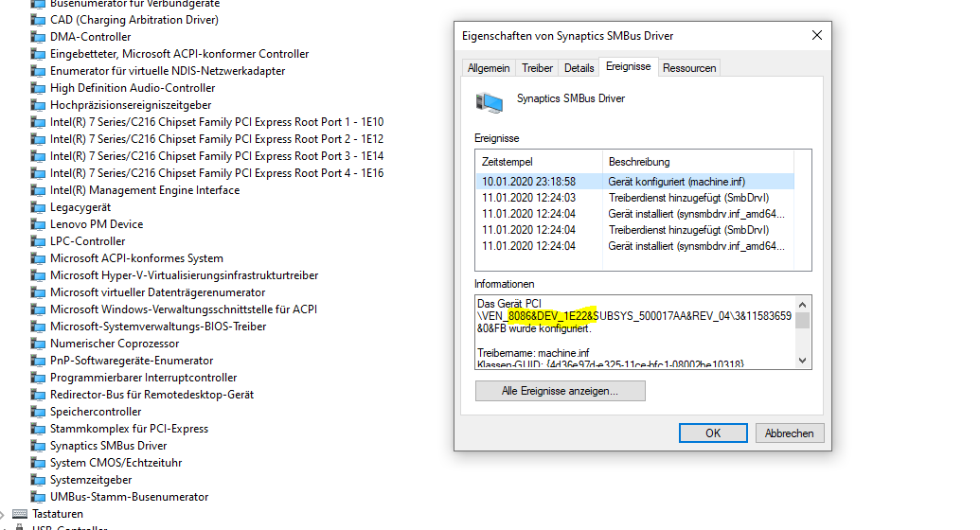Click the LPC-Controller device icon
Viewport: 980px width, 530px height.
tap(38, 241)
